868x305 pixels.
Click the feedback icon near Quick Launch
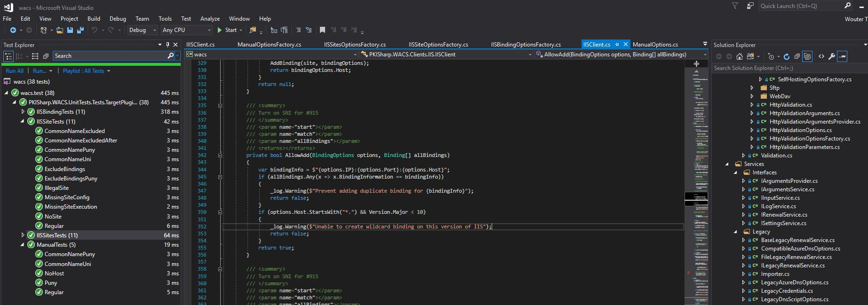(x=750, y=6)
